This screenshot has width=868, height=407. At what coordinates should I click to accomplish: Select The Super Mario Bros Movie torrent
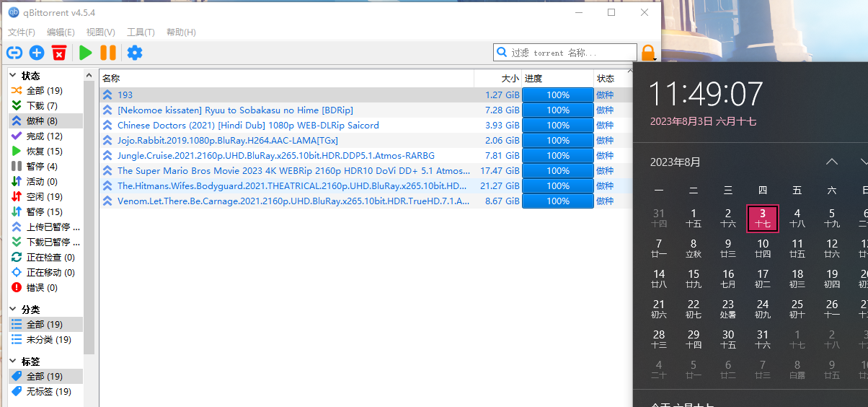tap(366, 171)
